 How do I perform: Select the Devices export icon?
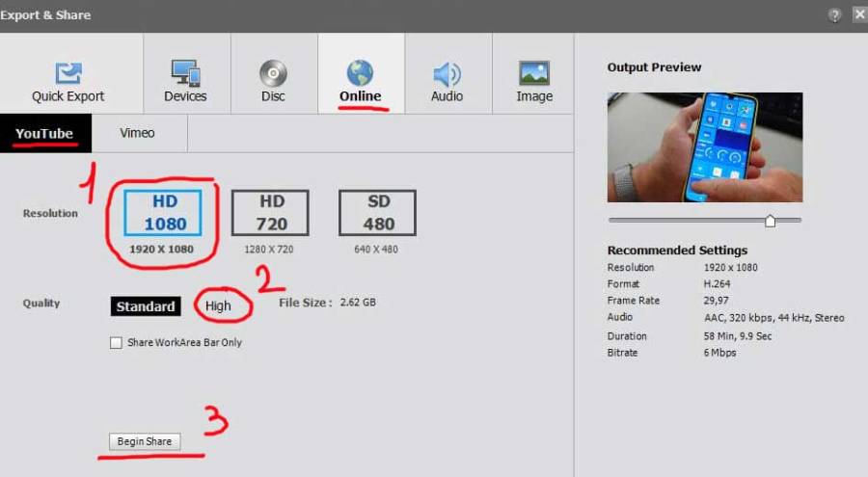pos(185,73)
